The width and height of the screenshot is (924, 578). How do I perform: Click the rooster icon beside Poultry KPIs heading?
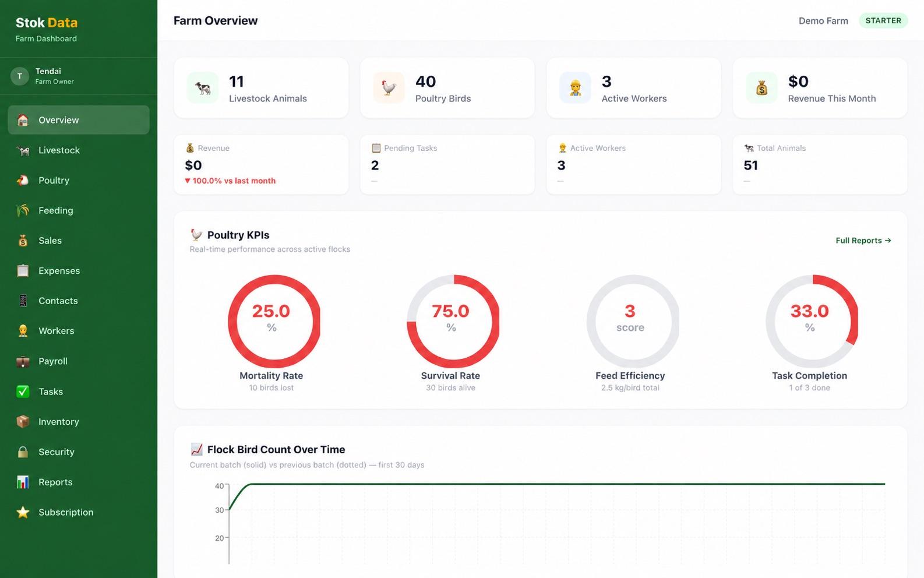(x=196, y=235)
